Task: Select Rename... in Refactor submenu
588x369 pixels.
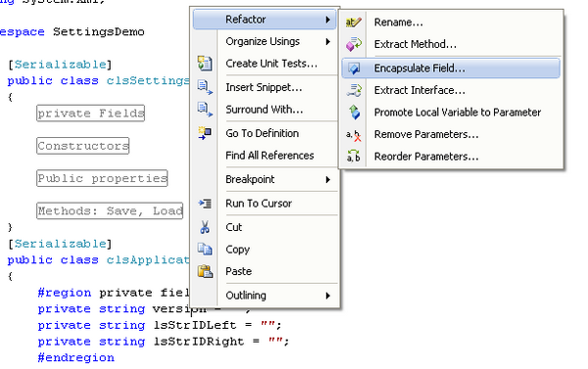Action: (x=451, y=23)
